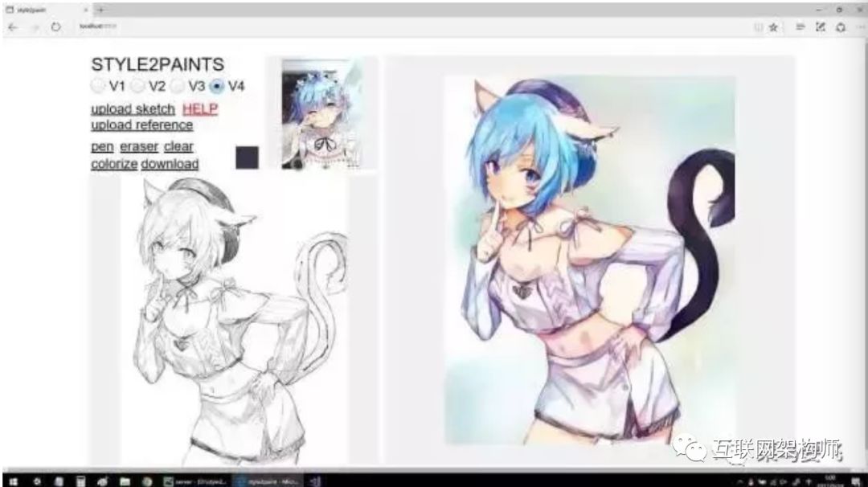The height and width of the screenshot is (487, 868).
Task: Click the taskbar clock
Action: pos(830,481)
